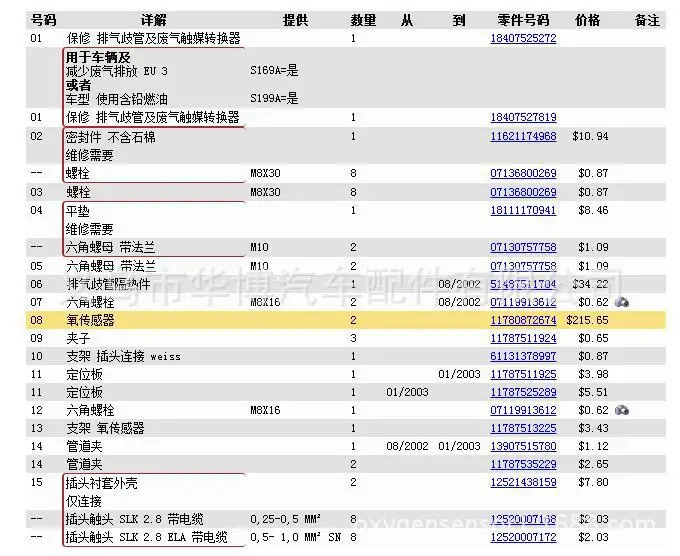Click the $3.98 price

tap(593, 374)
